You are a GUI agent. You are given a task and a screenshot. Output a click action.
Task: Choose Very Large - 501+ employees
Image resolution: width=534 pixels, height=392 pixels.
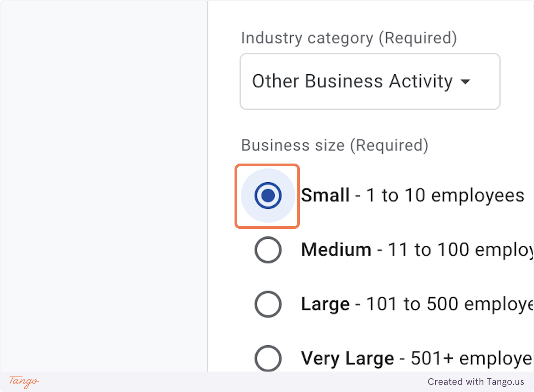pos(268,358)
